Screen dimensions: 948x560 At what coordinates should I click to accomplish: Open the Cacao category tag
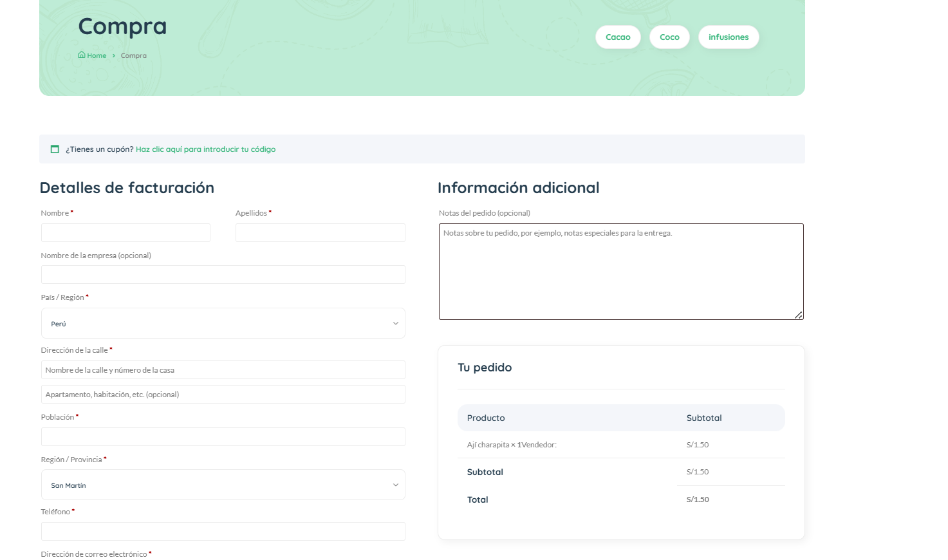pos(617,37)
